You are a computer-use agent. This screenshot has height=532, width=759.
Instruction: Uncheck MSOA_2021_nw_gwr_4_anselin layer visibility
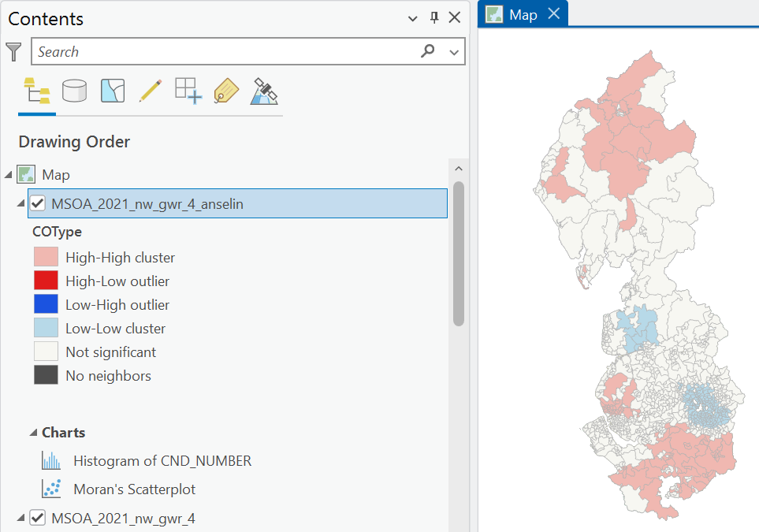point(38,204)
